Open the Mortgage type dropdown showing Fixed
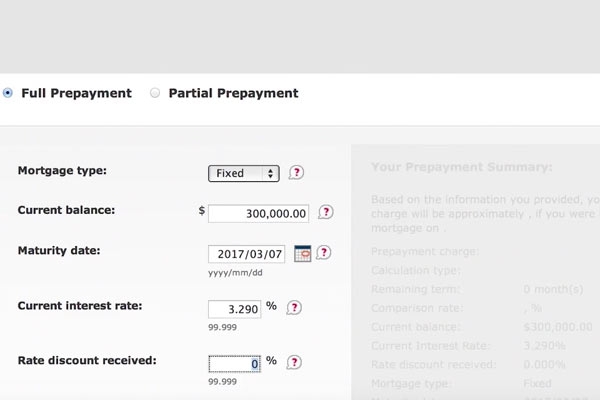The height and width of the screenshot is (400, 600). pyautogui.click(x=244, y=173)
